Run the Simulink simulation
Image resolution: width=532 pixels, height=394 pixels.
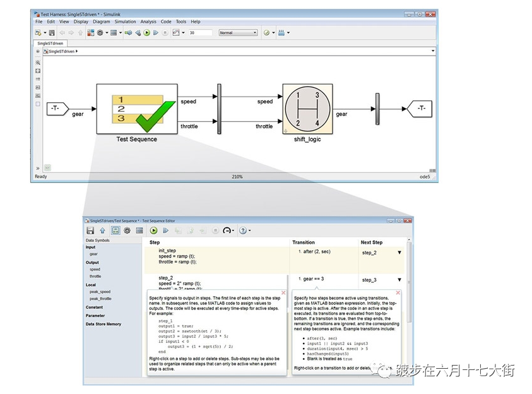[x=146, y=33]
